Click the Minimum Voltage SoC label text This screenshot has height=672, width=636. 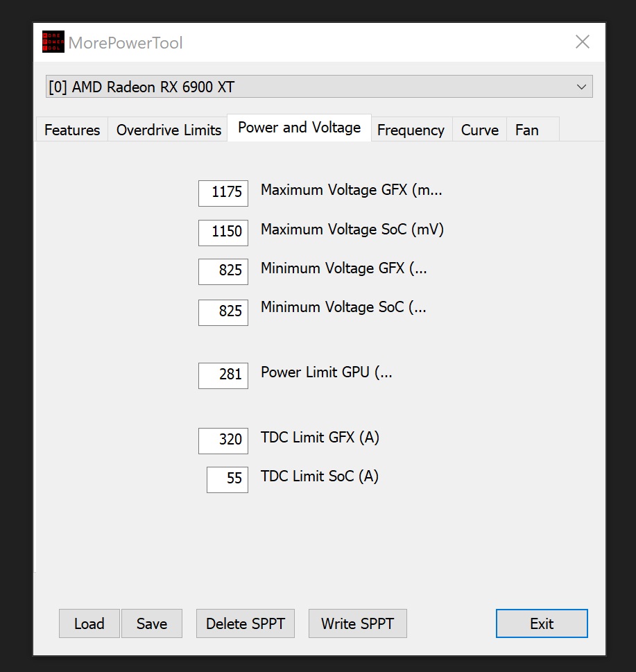click(x=343, y=307)
